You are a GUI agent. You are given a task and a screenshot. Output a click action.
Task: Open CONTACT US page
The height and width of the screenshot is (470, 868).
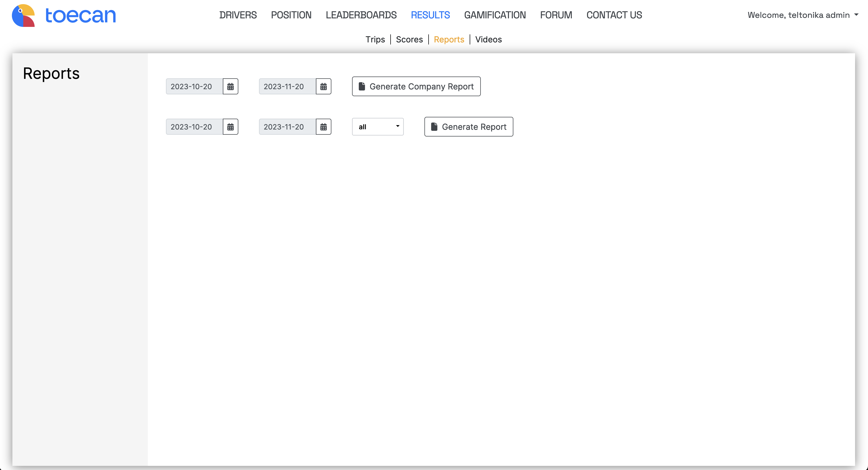[614, 15]
